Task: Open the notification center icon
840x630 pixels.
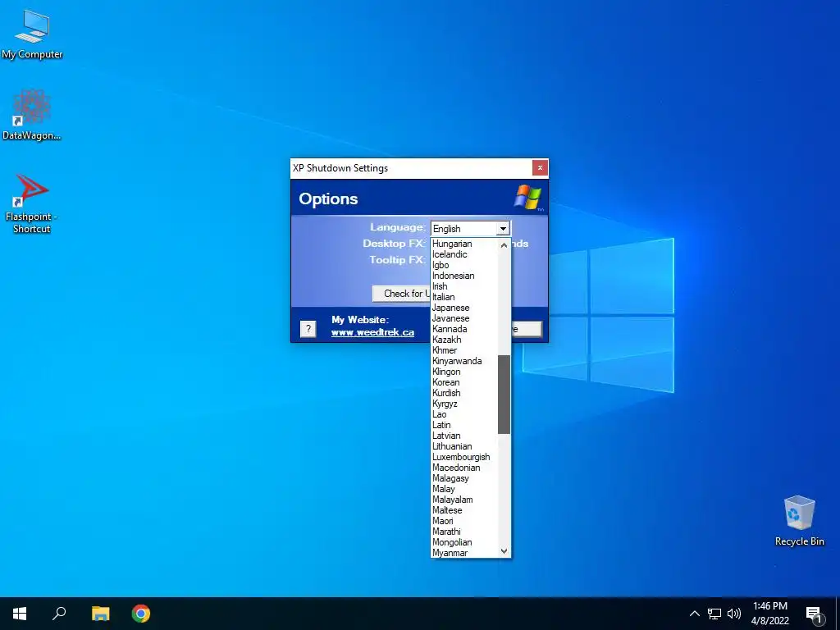Action: tap(814, 614)
